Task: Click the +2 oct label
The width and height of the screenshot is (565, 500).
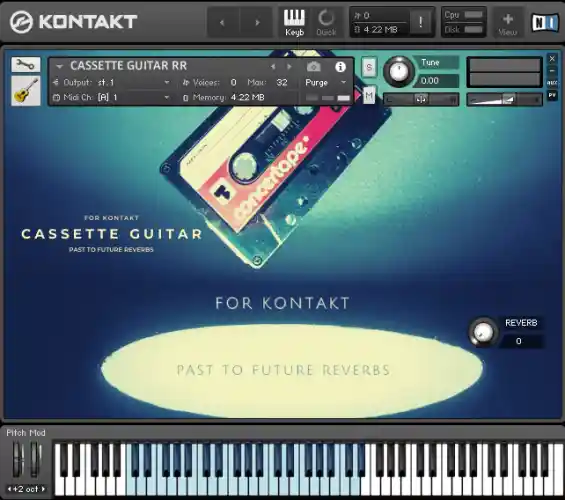Action: click(27, 489)
